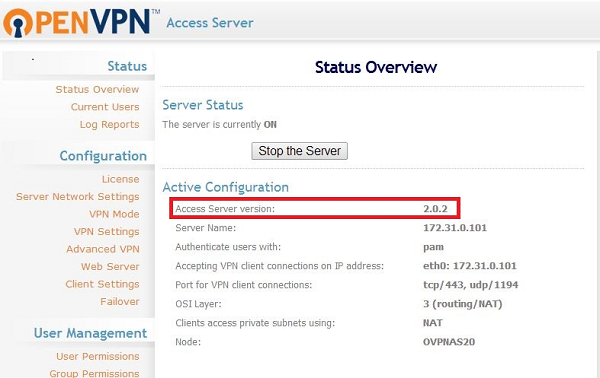Viewport: 600px width, 378px height.
Task: Open User Permissions page
Action: pyautogui.click(x=98, y=357)
